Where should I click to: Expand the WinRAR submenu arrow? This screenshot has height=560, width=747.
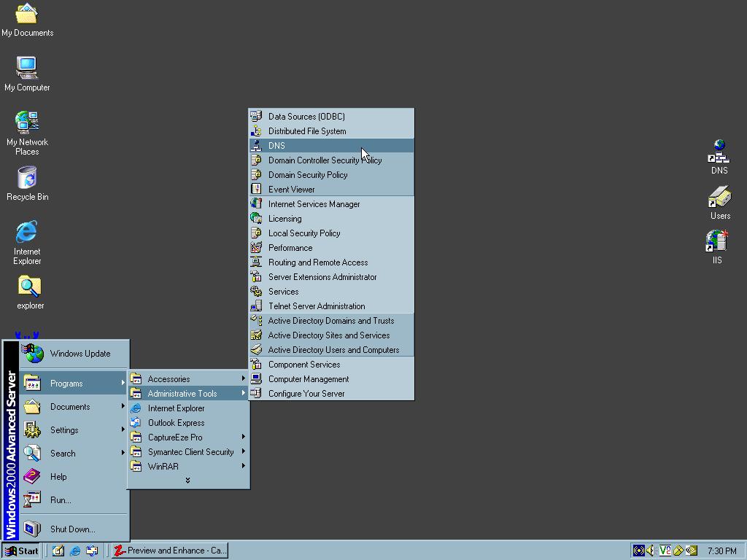244,466
